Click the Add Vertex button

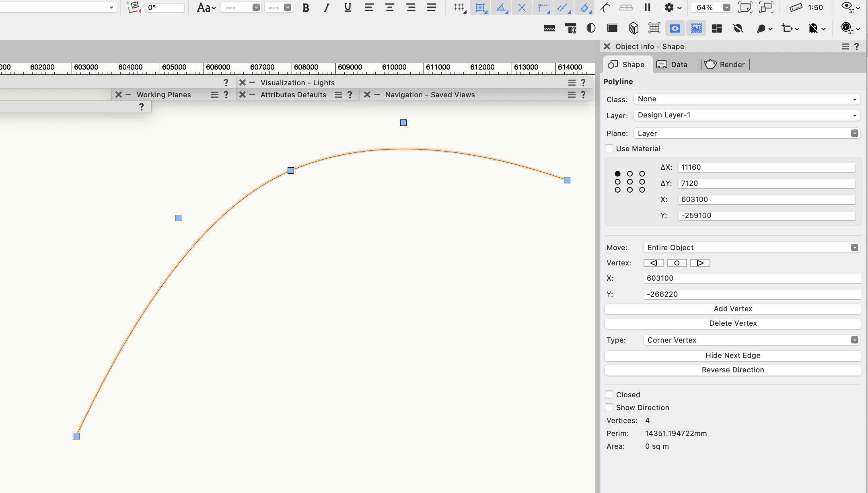click(733, 309)
